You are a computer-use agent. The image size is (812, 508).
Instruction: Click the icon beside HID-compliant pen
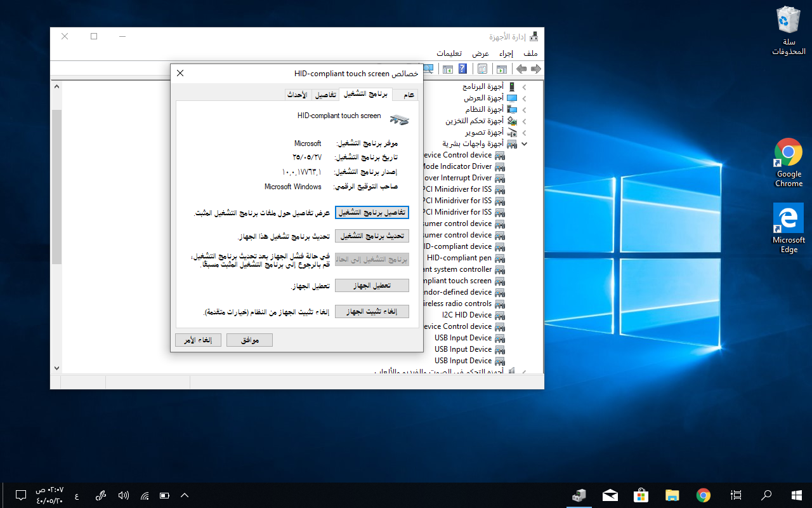tap(500, 258)
